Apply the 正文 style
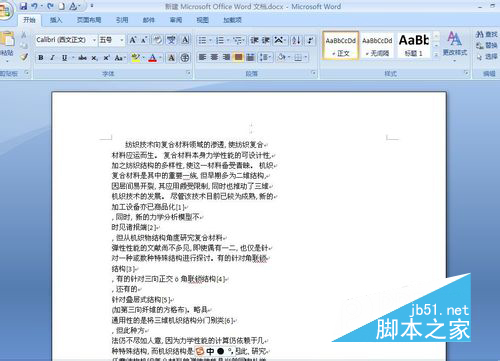 pyautogui.click(x=341, y=46)
